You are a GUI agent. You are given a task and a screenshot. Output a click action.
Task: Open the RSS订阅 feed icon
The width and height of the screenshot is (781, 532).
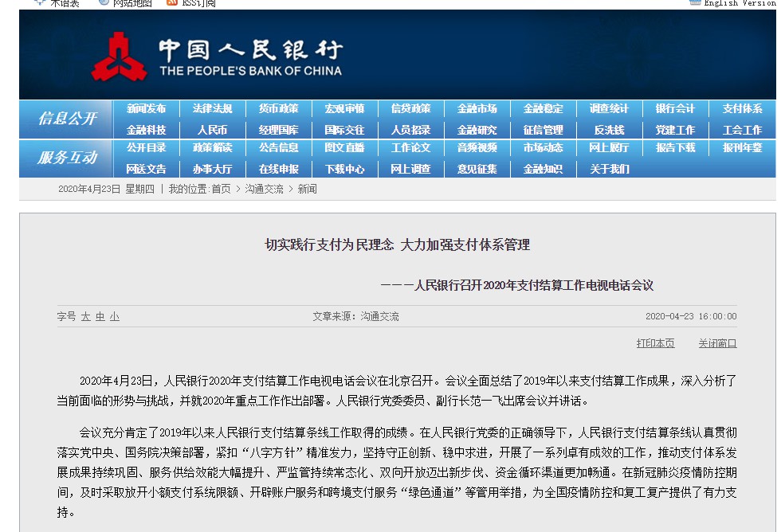172,2
